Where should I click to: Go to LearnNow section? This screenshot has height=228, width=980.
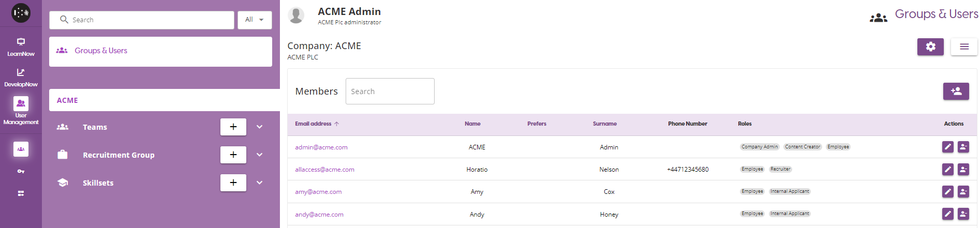coord(21,47)
